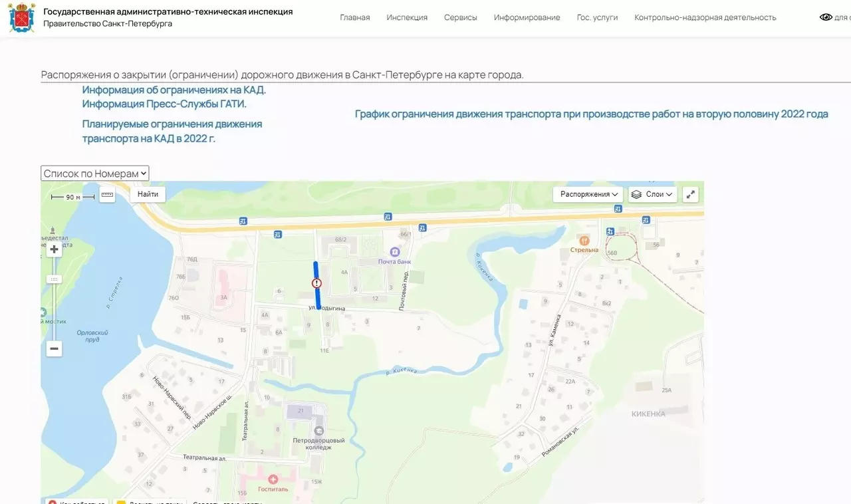This screenshot has height=504, width=851.
Task: Click the Почта банк map icon
Action: coord(395,252)
